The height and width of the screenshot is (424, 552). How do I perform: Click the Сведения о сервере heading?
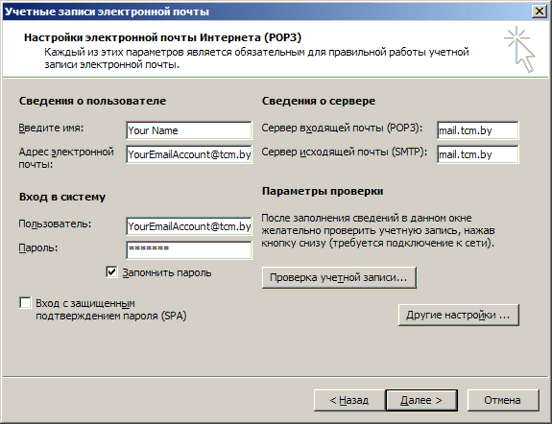tap(318, 101)
